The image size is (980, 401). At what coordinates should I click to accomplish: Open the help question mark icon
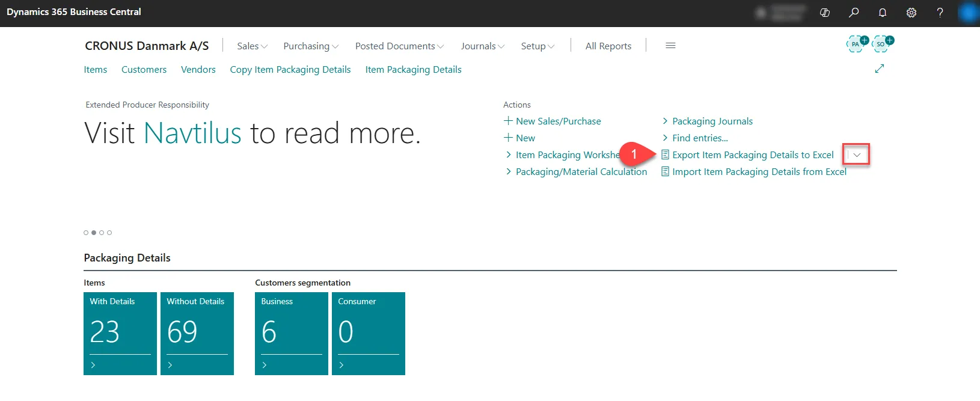[940, 13]
